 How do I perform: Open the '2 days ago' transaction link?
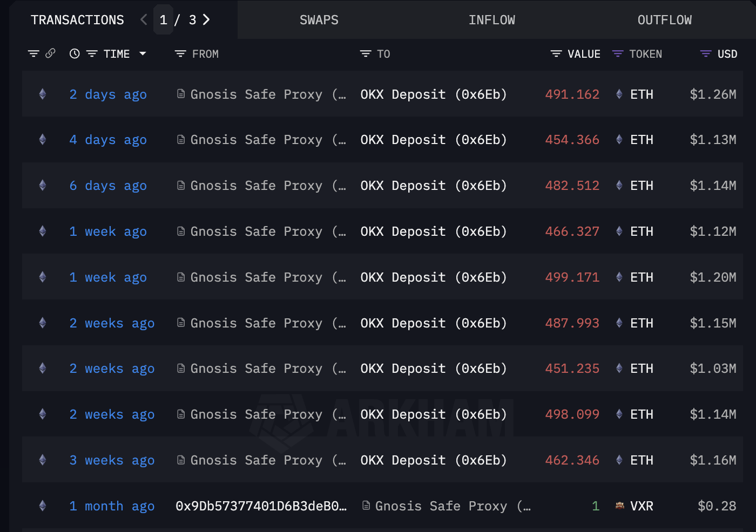[108, 94]
